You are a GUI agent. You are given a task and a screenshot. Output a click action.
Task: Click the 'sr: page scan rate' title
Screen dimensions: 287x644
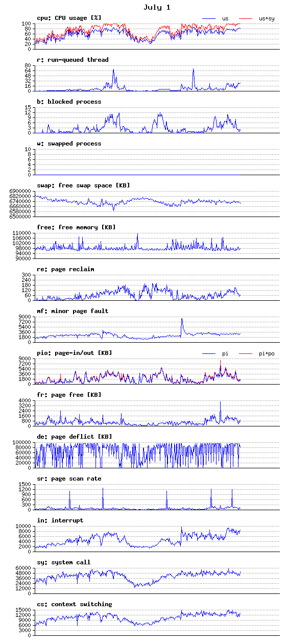69,479
